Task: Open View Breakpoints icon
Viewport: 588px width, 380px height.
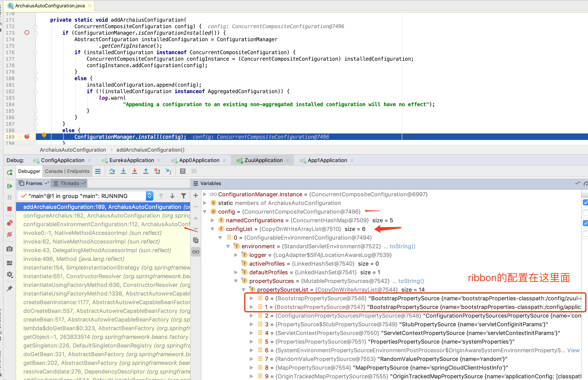Action: click(10, 223)
